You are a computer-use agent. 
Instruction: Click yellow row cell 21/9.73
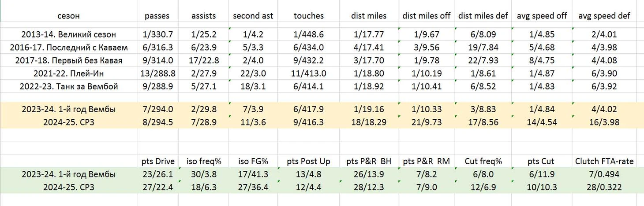click(x=427, y=122)
